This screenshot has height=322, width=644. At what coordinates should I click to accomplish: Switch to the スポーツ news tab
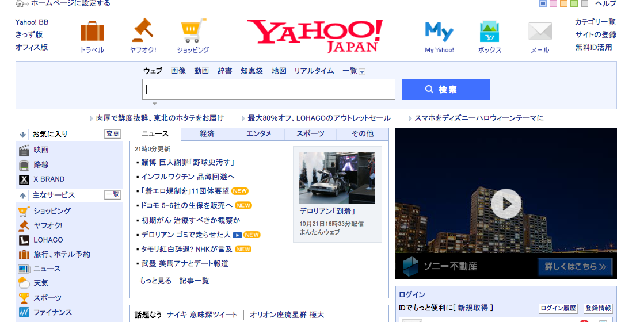311,134
